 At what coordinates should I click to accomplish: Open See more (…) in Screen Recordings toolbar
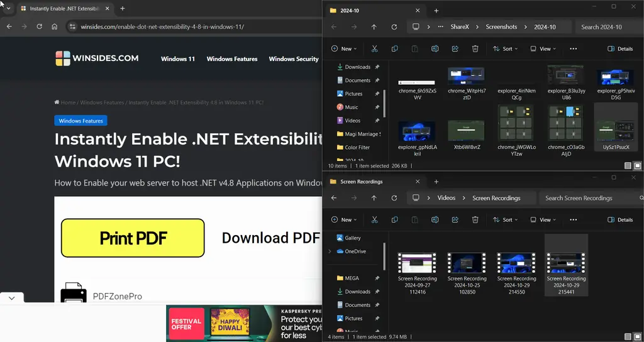pos(574,219)
